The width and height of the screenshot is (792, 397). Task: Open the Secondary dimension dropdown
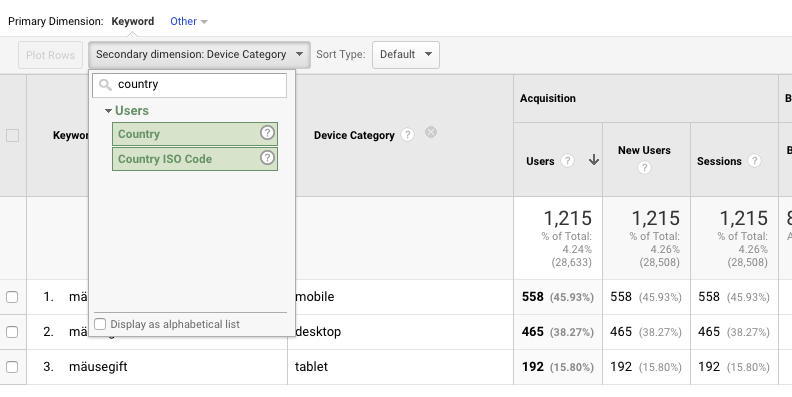(200, 55)
